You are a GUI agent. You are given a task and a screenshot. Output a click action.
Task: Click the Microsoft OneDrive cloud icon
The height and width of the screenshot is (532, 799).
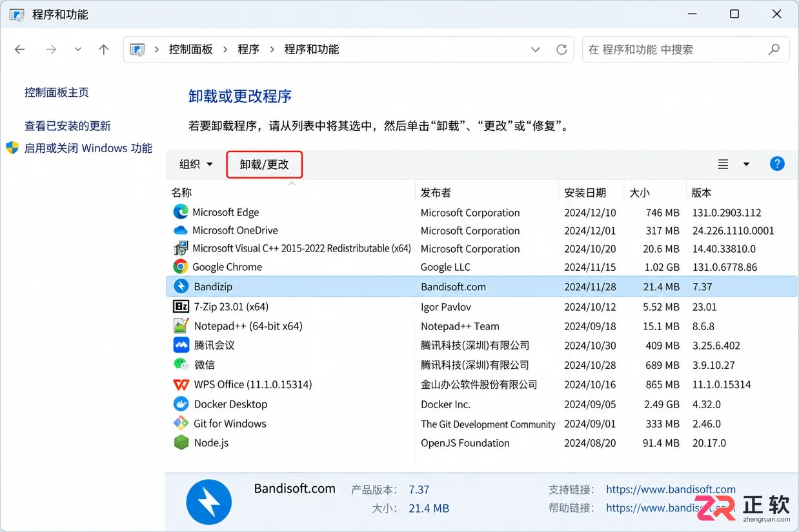tap(181, 230)
